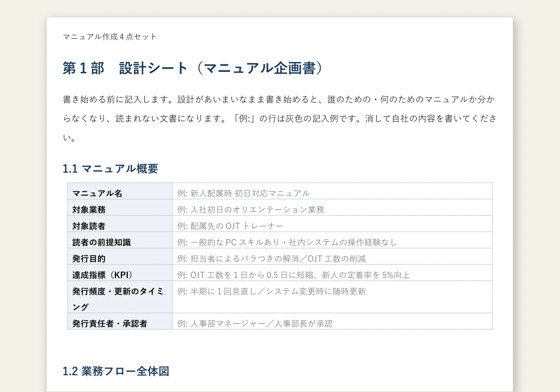Click the section heading 1.2 業務フロー全体図
The height and width of the screenshot is (392, 560).
pyautogui.click(x=116, y=371)
